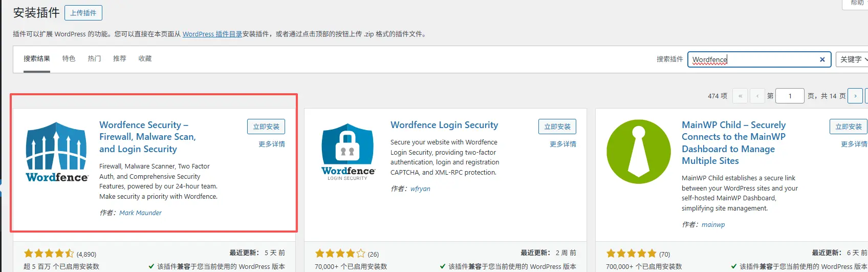Click the 上传插件 button

click(83, 13)
